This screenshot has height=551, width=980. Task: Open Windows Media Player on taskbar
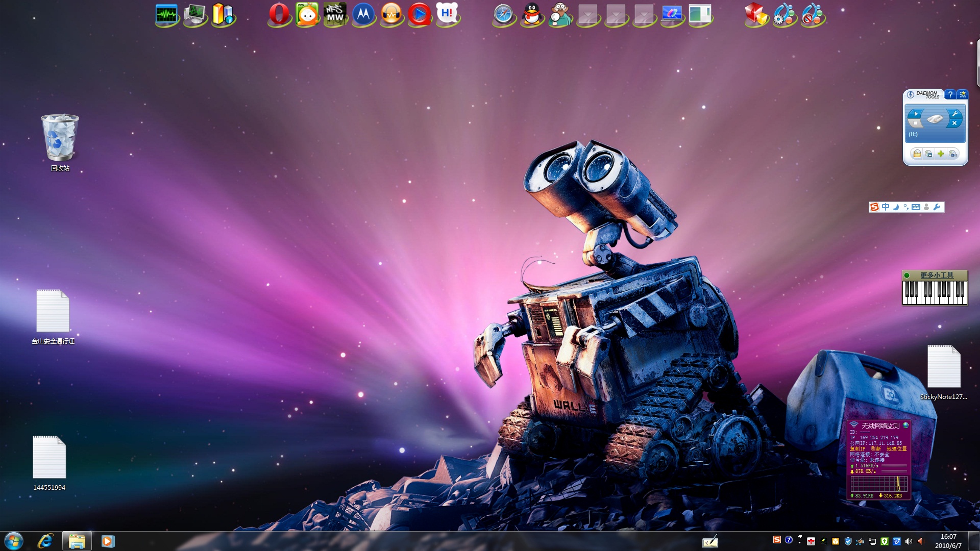pyautogui.click(x=108, y=541)
